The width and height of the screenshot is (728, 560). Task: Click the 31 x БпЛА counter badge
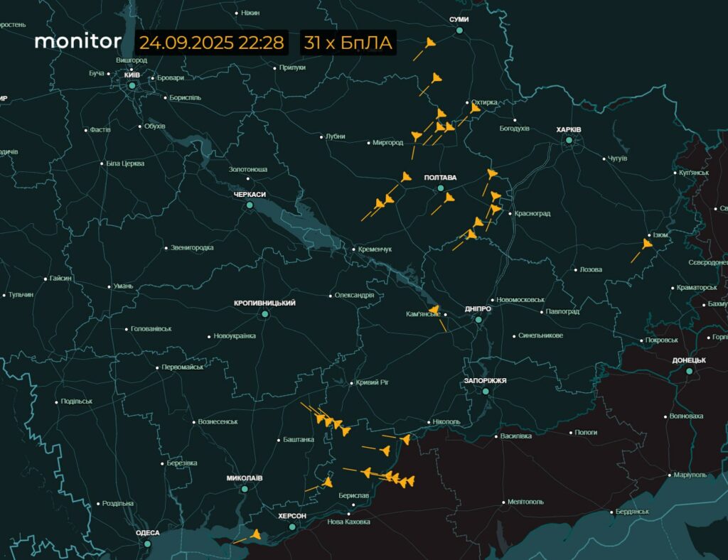click(348, 43)
